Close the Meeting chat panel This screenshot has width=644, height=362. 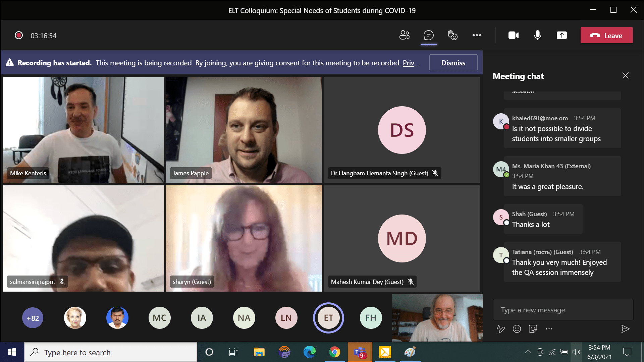point(625,76)
